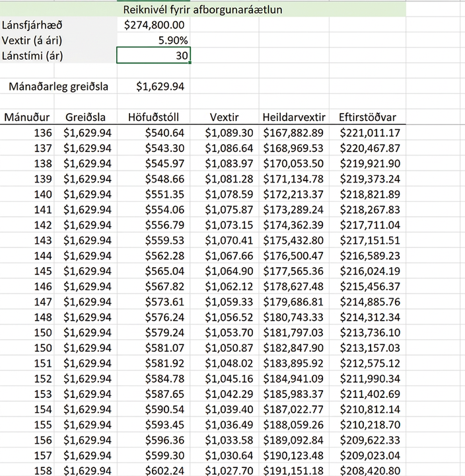
Task: Select total interest cell $175,432.80
Action: (294, 240)
